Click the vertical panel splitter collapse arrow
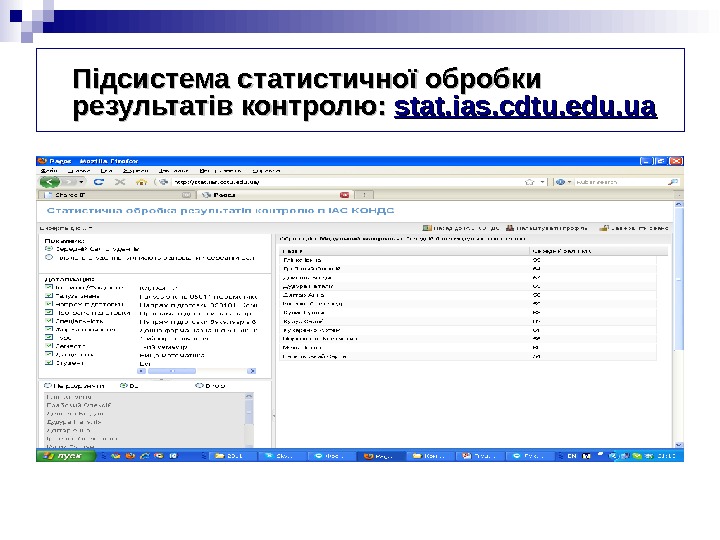Image resolution: width=720 pixels, height=540 pixels. pyautogui.click(x=274, y=416)
